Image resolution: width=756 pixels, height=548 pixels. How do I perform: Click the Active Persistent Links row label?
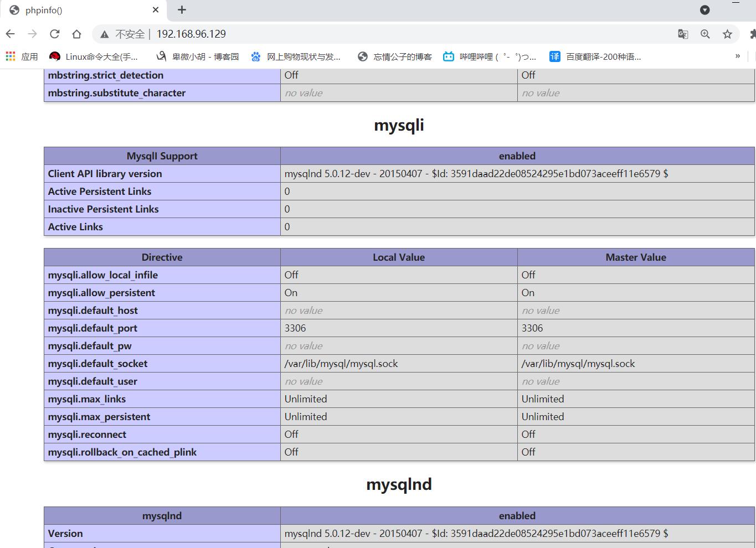pos(100,192)
